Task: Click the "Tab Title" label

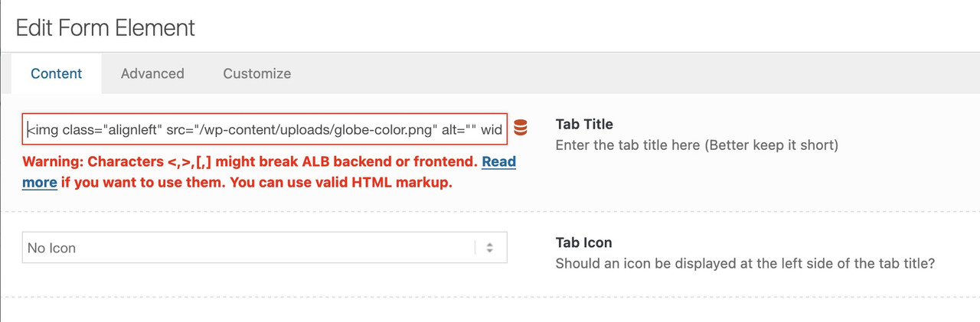Action: 584,124
